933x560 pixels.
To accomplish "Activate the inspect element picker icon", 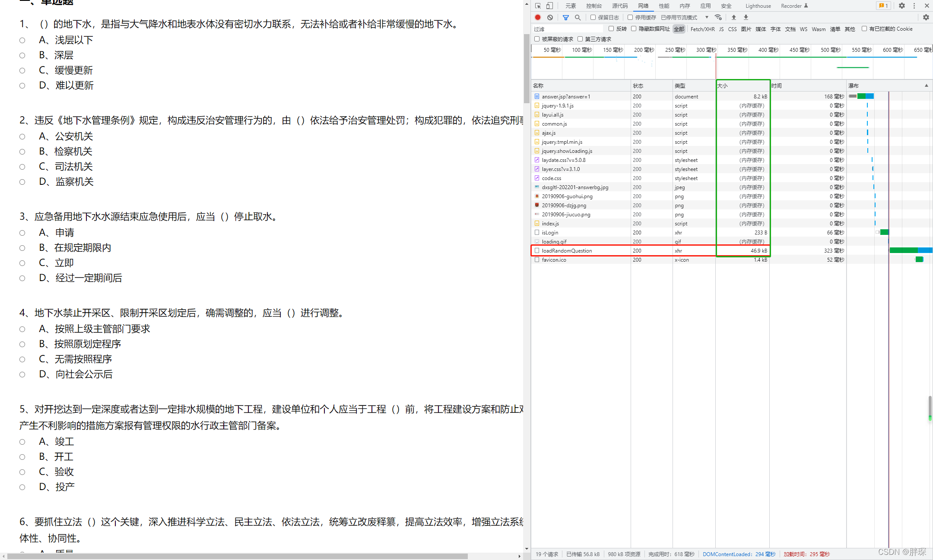I will coord(538,6).
